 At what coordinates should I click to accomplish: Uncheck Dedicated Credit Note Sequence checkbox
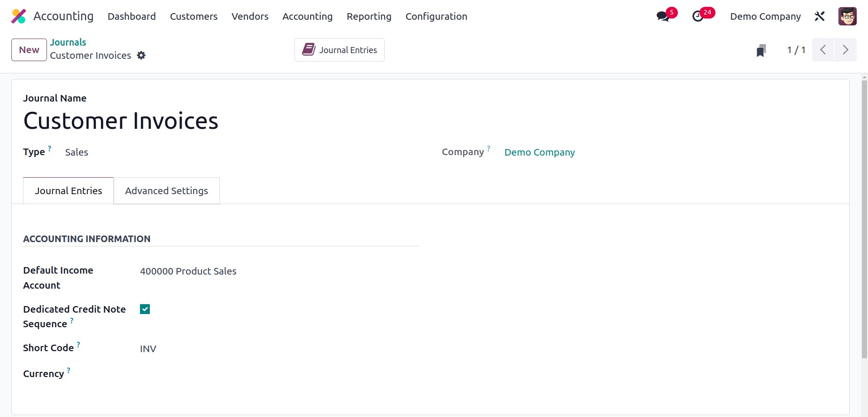(145, 309)
